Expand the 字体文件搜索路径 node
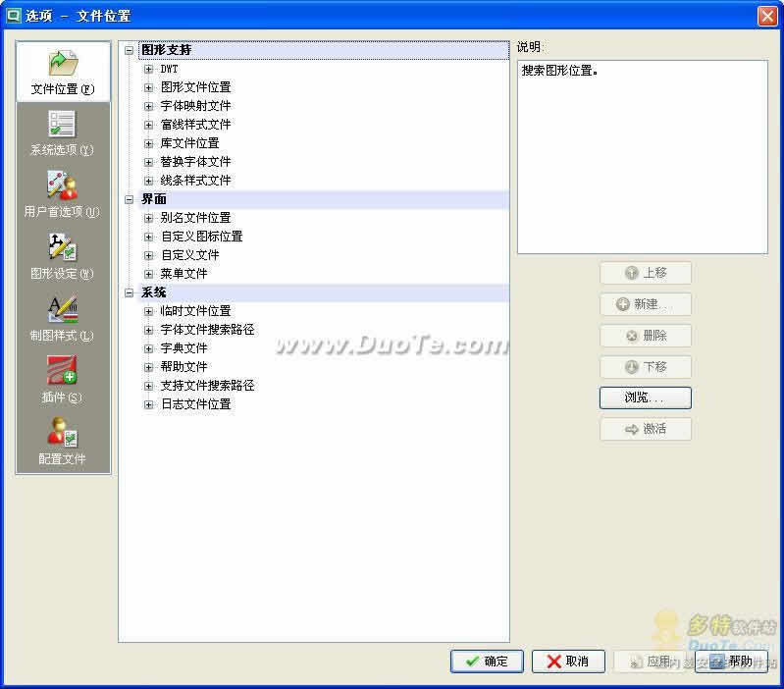The image size is (784, 689). [148, 330]
